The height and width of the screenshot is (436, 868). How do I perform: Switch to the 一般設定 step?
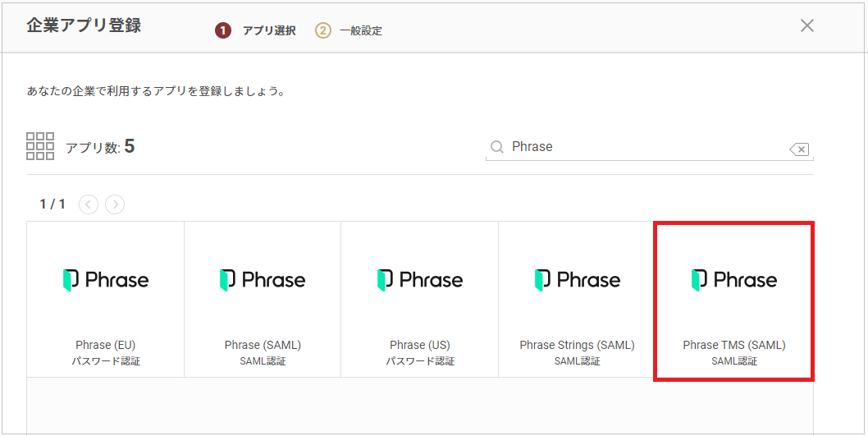tap(361, 31)
